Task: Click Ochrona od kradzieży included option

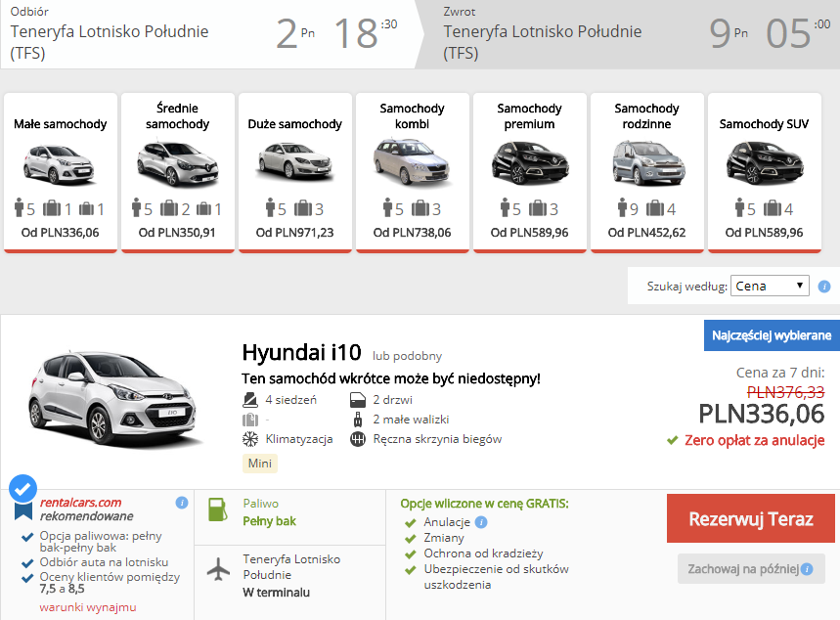Action: click(483, 554)
